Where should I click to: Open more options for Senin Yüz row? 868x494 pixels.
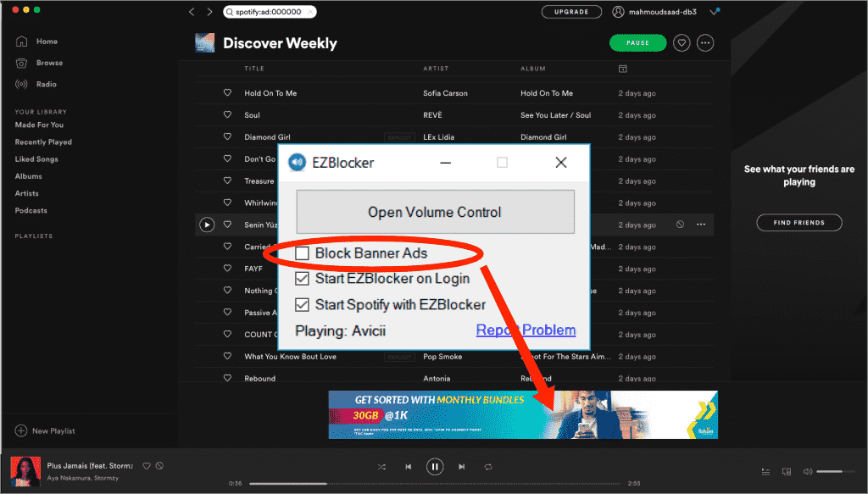[x=701, y=225]
